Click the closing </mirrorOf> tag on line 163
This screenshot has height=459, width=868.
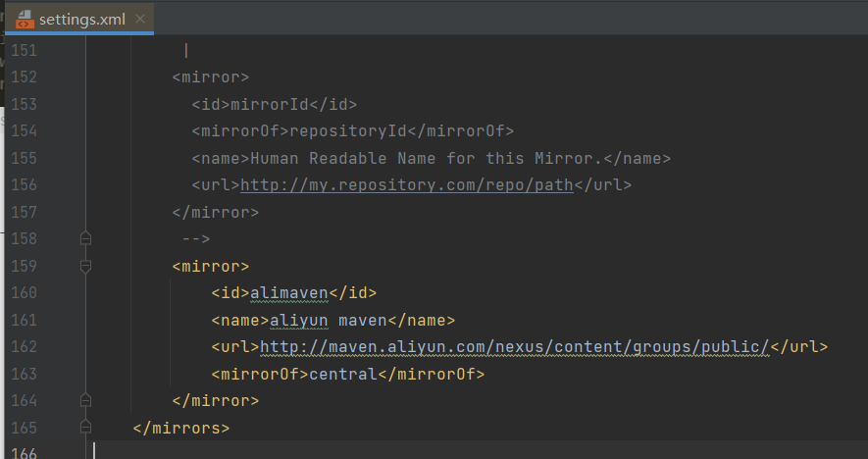click(432, 375)
